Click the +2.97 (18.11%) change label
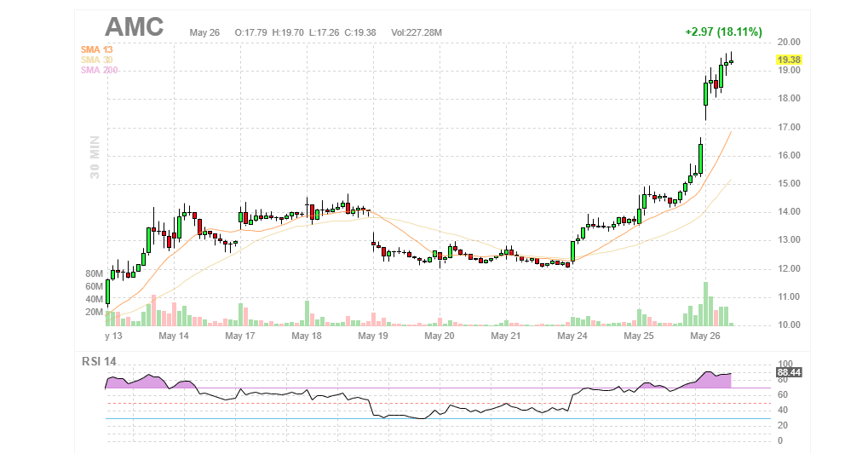This screenshot has width=868, height=454. click(723, 32)
